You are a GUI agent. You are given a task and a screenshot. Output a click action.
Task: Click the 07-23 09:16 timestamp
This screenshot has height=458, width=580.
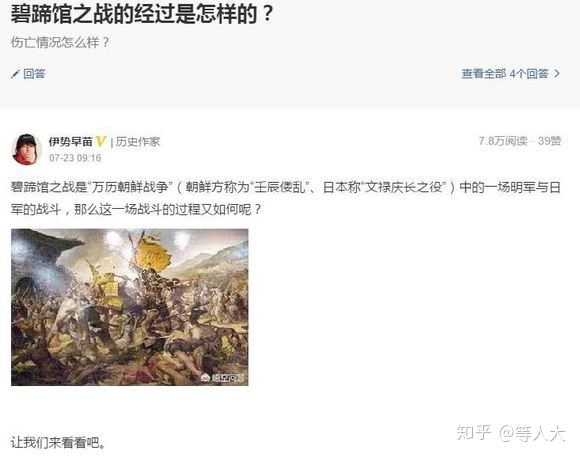click(75, 158)
